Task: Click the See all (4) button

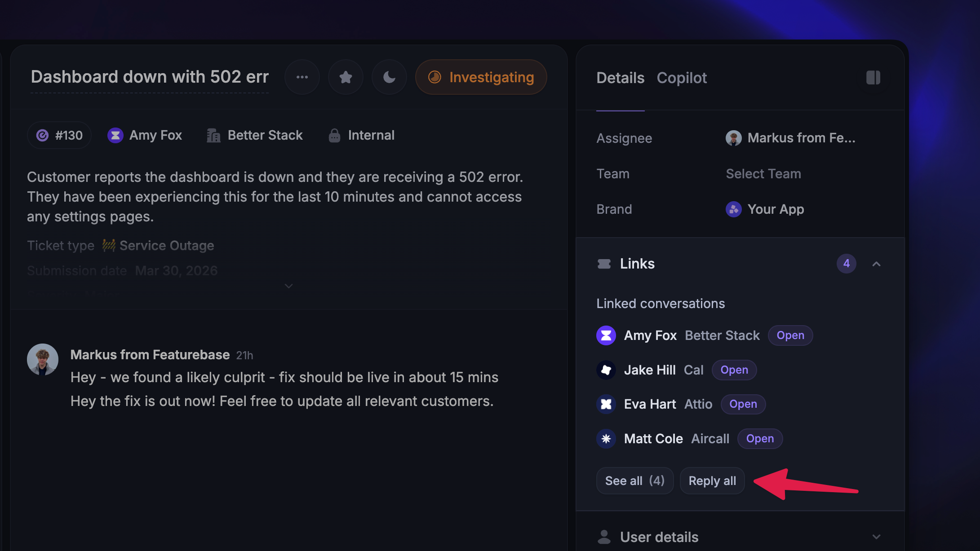Action: pyautogui.click(x=634, y=480)
